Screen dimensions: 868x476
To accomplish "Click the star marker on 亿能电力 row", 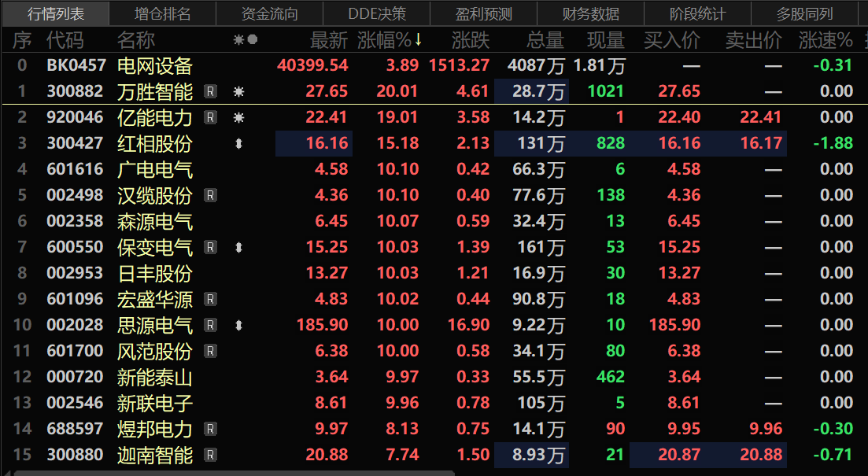I will click(238, 117).
